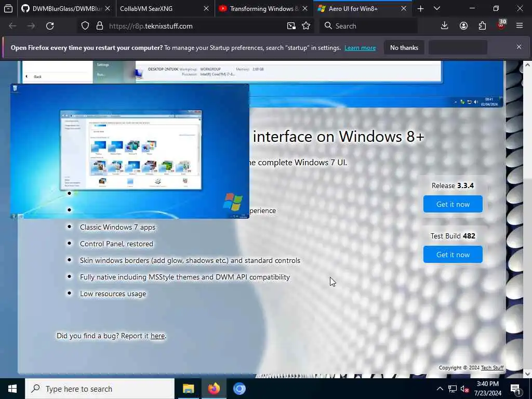Open a new tab with plus button

[x=420, y=8]
